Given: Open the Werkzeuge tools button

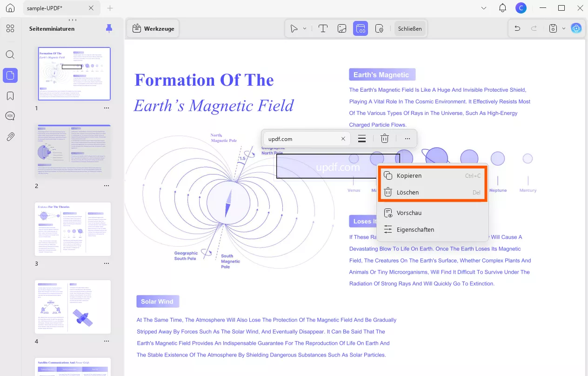Looking at the screenshot, I should point(153,28).
